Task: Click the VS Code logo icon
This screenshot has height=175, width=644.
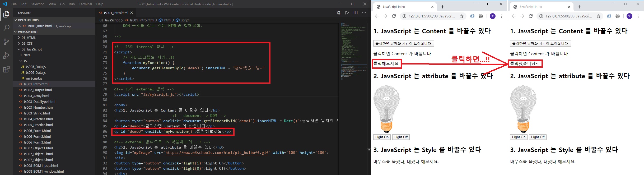Action: point(5,4)
